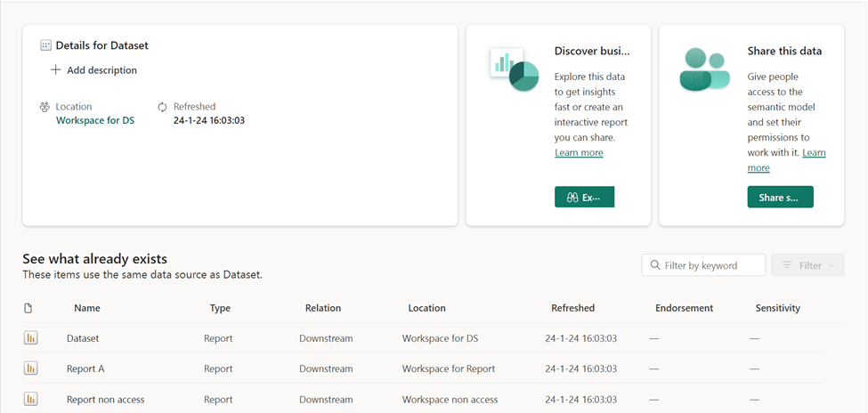Sort by the Refreshed column header
This screenshot has width=868, height=413.
point(572,308)
